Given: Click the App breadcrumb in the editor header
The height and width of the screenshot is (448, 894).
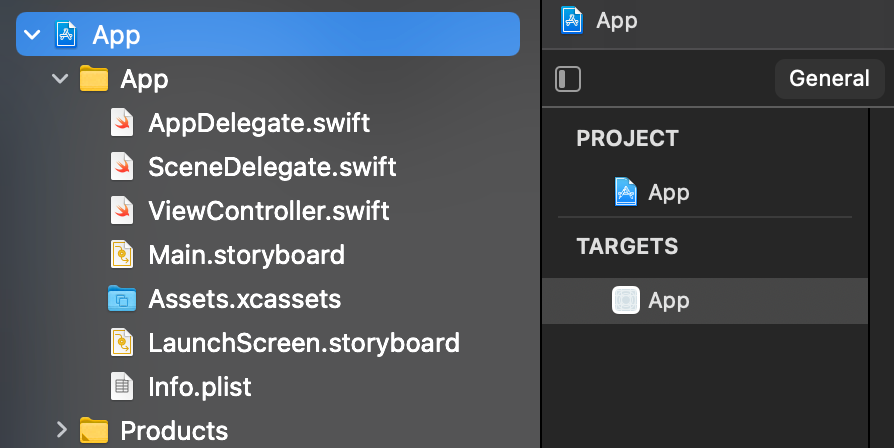Looking at the screenshot, I should click(x=616, y=21).
